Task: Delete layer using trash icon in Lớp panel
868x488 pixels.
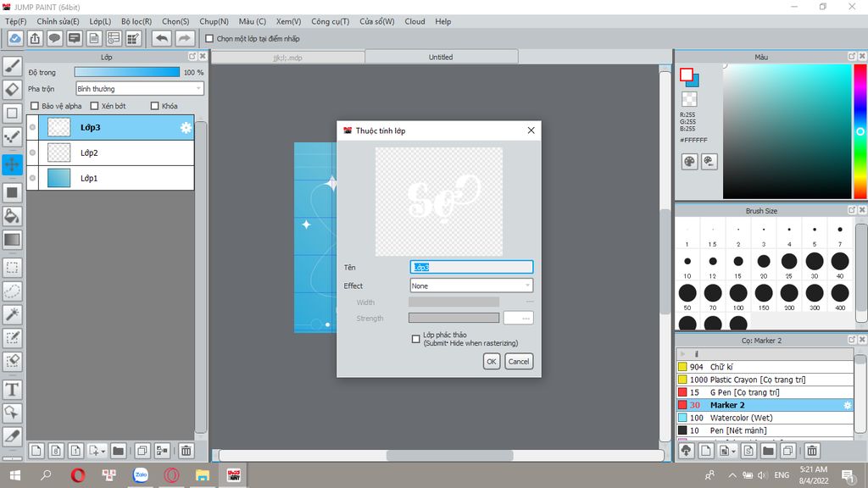Action: coord(186,451)
